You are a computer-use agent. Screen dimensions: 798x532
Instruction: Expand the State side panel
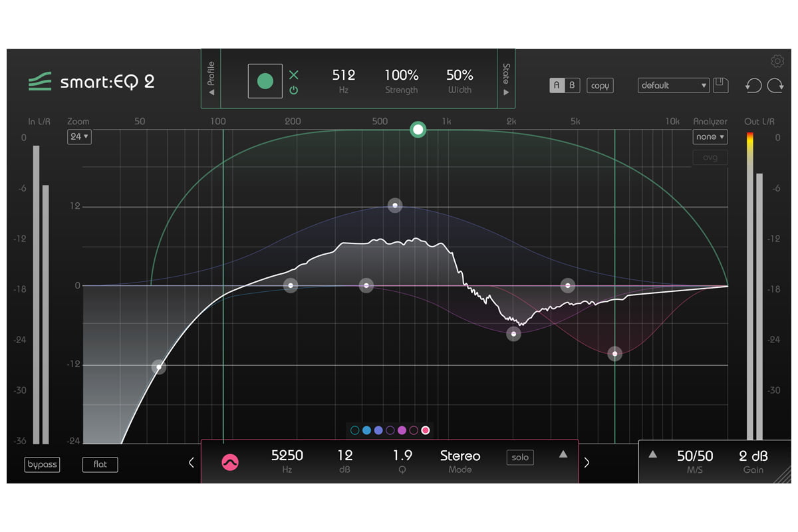(x=506, y=78)
